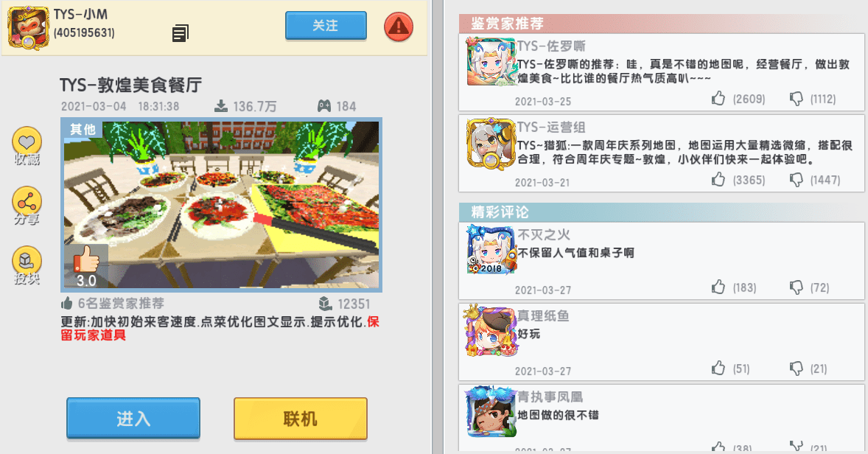The height and width of the screenshot is (454, 868).
Task: Click the blue 进入 enter button
Action: tap(133, 418)
